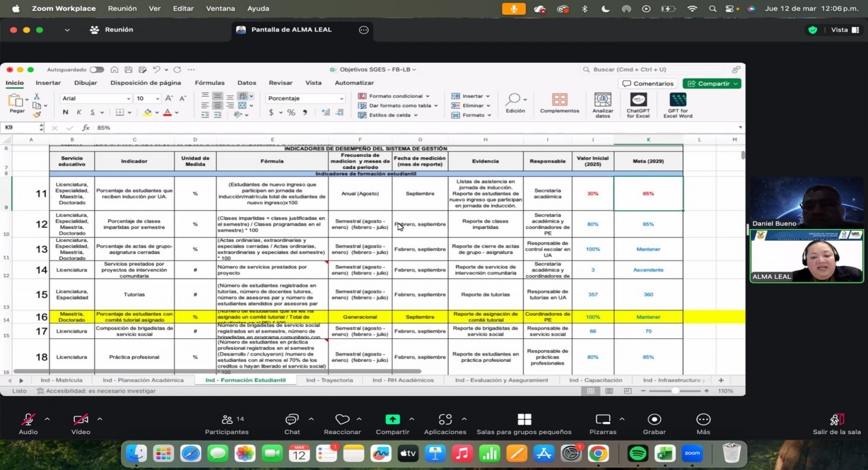Click the Excel zoom level slider
This screenshot has height=470, width=868.
click(x=675, y=391)
